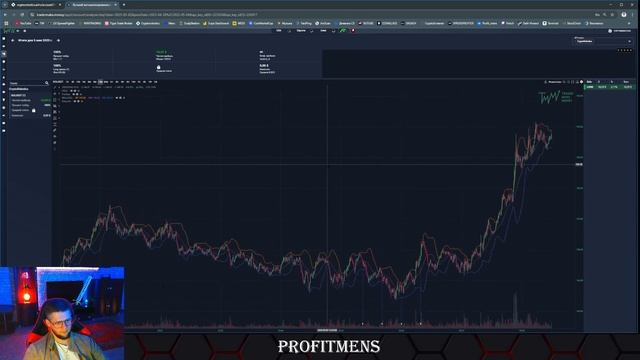Open the browser three-dot menu
Image resolution: width=640 pixels, height=360 pixels.
633,14
